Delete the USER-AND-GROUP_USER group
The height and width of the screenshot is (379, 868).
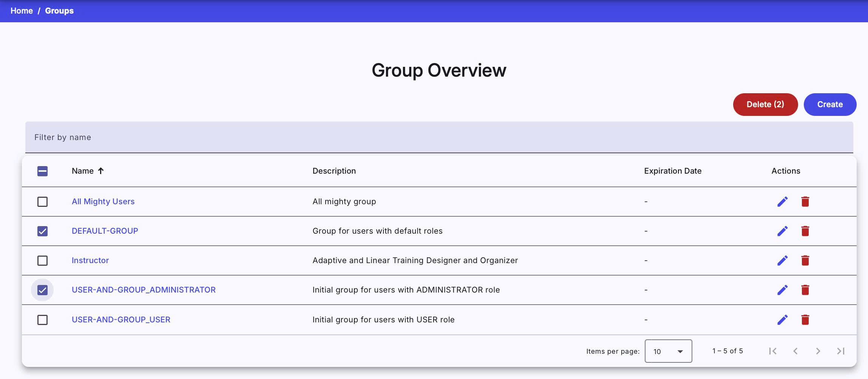[x=805, y=320]
